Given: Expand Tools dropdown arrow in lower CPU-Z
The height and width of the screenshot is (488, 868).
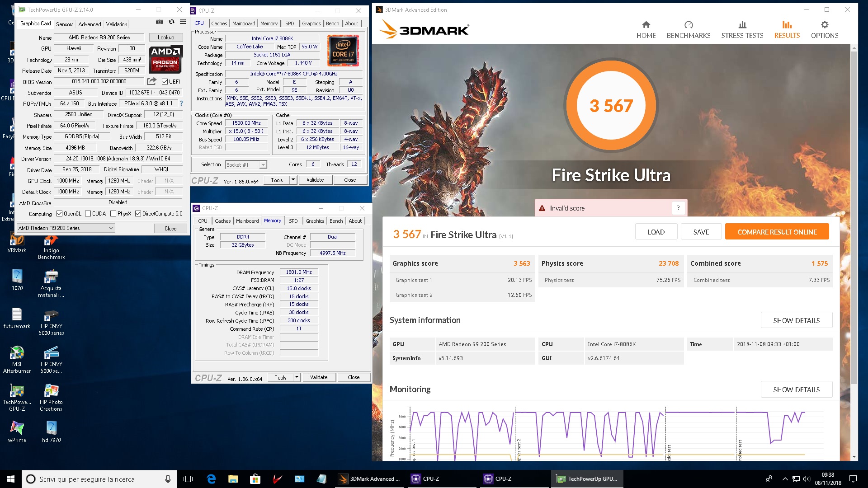Looking at the screenshot, I should tap(297, 377).
